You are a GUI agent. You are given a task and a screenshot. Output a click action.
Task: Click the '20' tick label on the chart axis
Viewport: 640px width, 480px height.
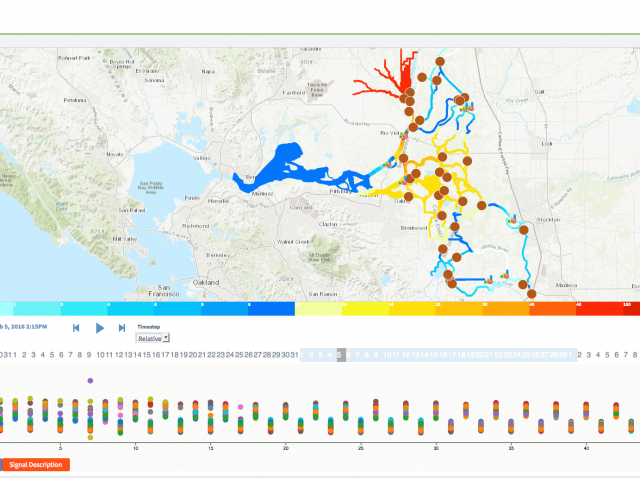click(x=286, y=448)
